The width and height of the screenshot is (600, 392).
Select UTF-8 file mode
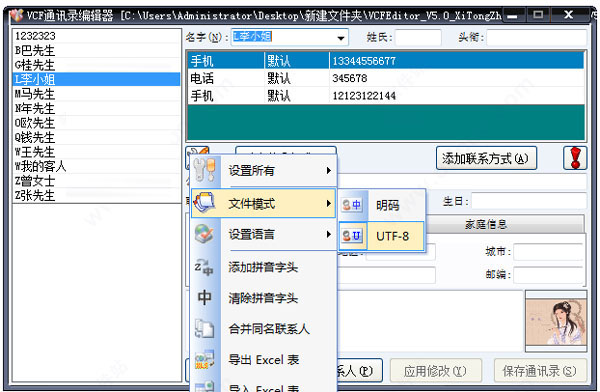(x=382, y=236)
